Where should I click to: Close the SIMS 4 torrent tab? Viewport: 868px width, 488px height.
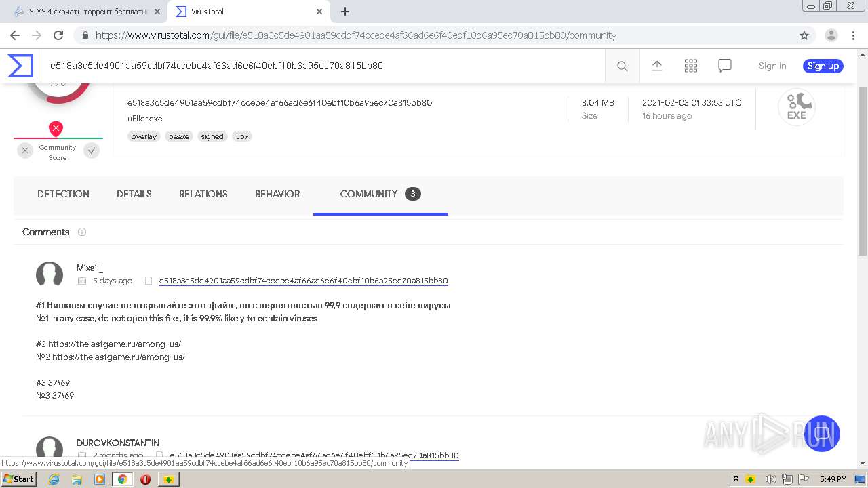point(157,12)
